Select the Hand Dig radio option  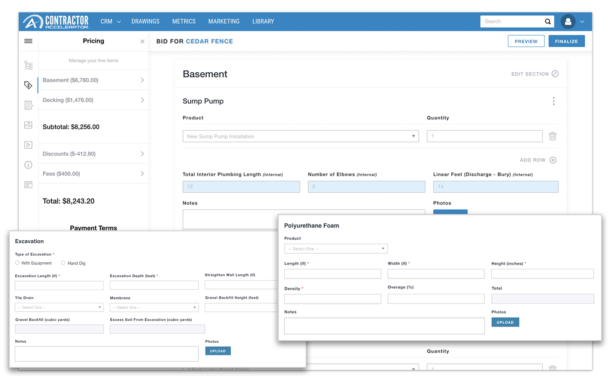[63, 263]
